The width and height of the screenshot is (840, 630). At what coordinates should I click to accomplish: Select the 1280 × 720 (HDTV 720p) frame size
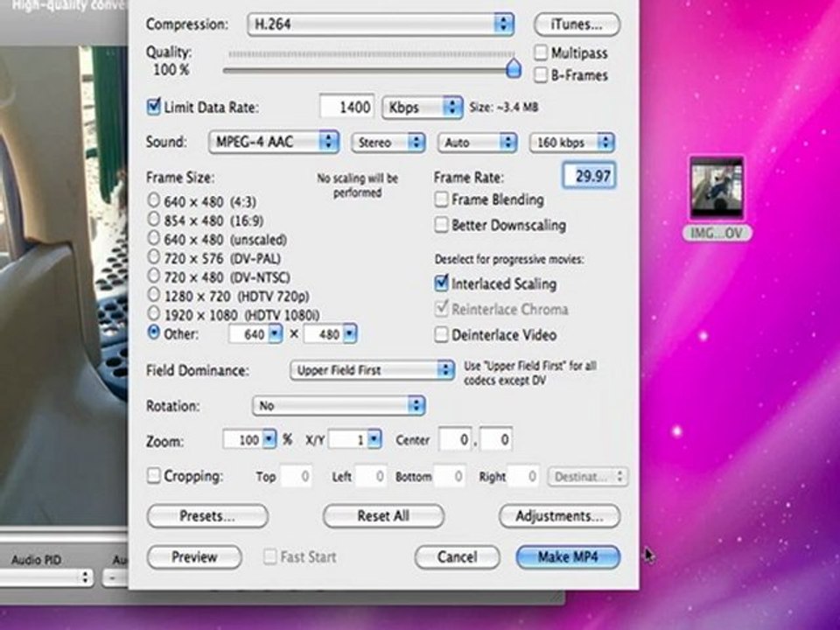coord(154,295)
